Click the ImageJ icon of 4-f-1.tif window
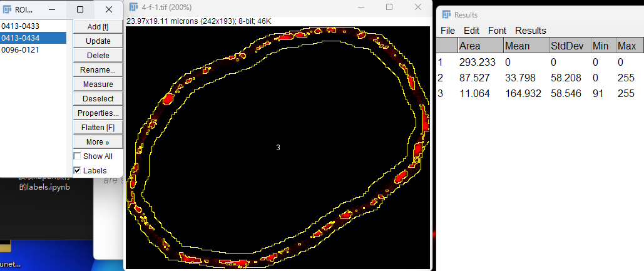The width and height of the screenshot is (644, 271). 133,7
